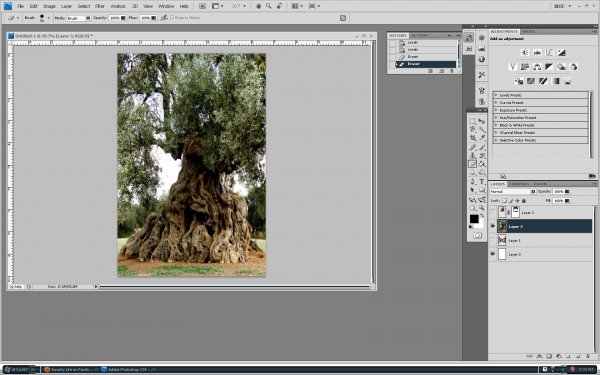Image resolution: width=600 pixels, height=375 pixels.
Task: Pick the Crop tool in toolbox
Action: click(473, 138)
